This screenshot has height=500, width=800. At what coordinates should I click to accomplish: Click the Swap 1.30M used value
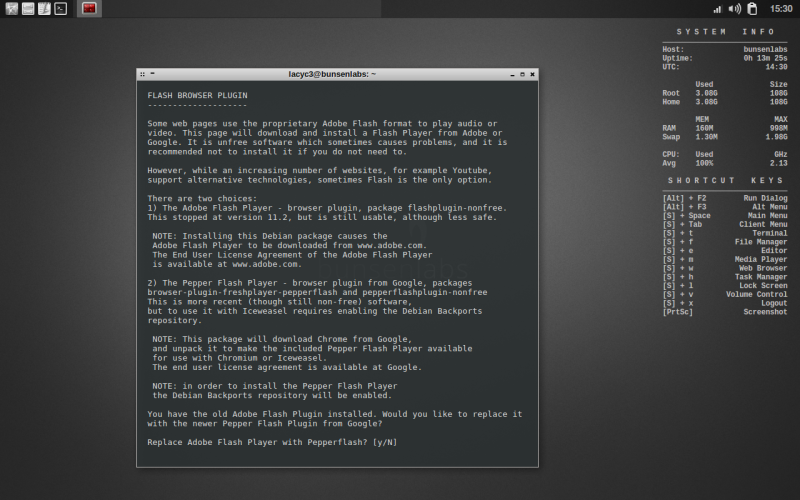click(x=707, y=137)
